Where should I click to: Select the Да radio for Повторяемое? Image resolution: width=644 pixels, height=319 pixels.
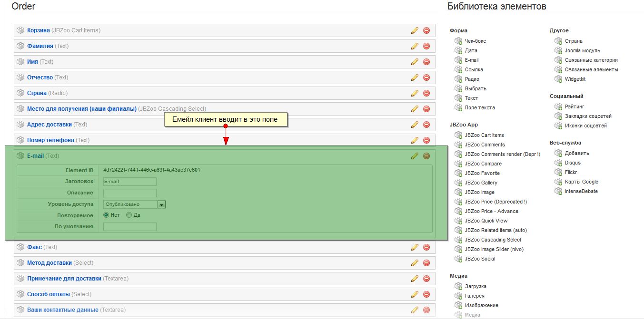pyautogui.click(x=129, y=215)
